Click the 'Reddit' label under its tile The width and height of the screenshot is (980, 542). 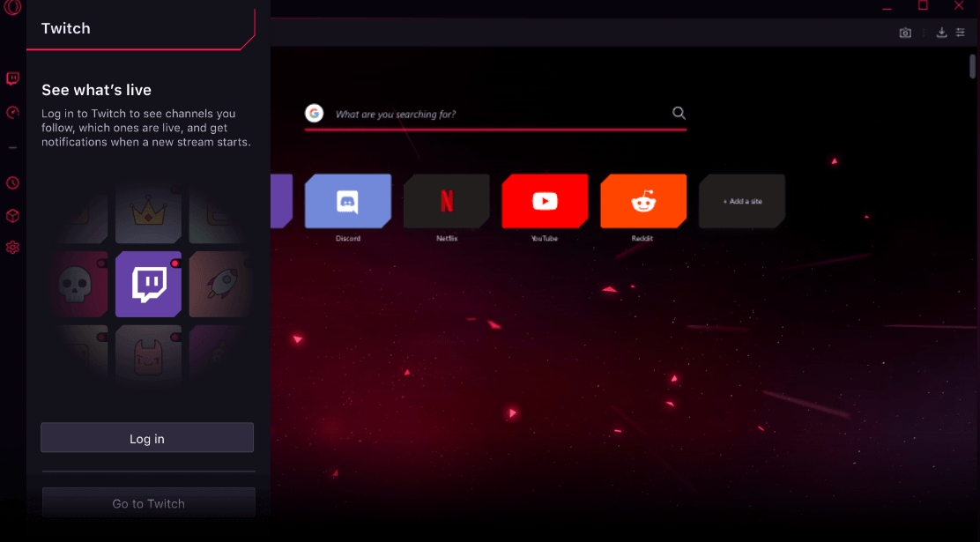tap(642, 238)
